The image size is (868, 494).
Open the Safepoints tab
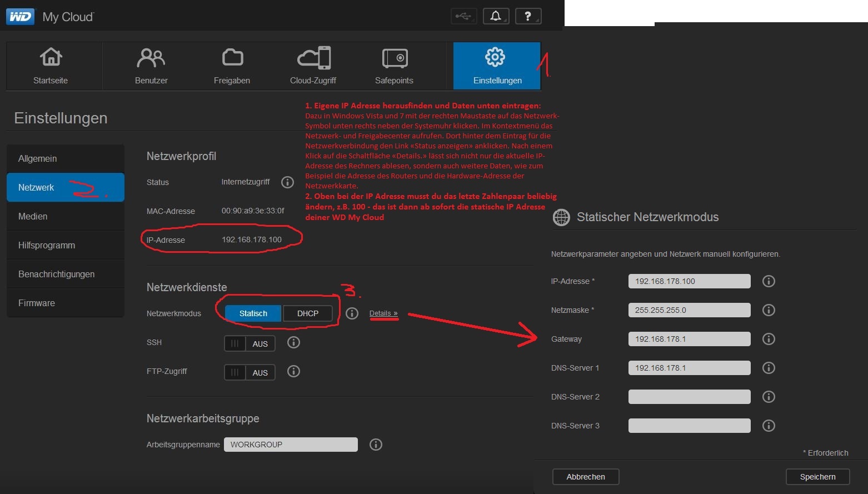click(394, 66)
